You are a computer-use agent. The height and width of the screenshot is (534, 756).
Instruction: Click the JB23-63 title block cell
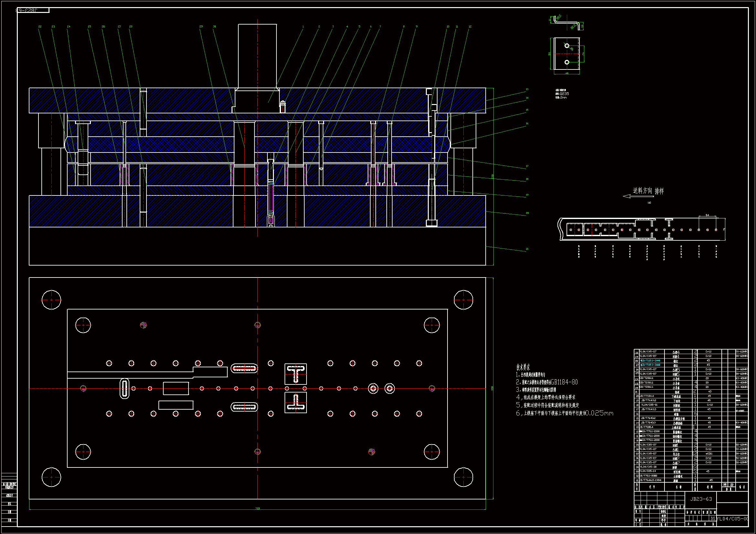point(701,499)
